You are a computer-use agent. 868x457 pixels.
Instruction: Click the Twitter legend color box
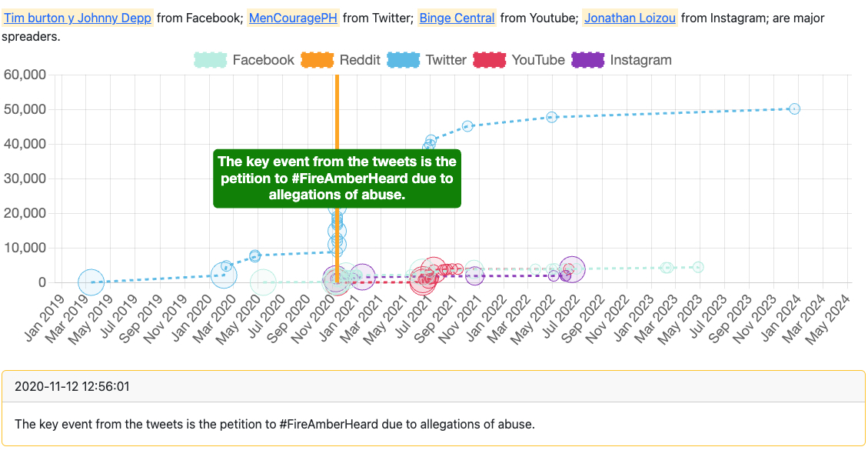click(x=403, y=60)
